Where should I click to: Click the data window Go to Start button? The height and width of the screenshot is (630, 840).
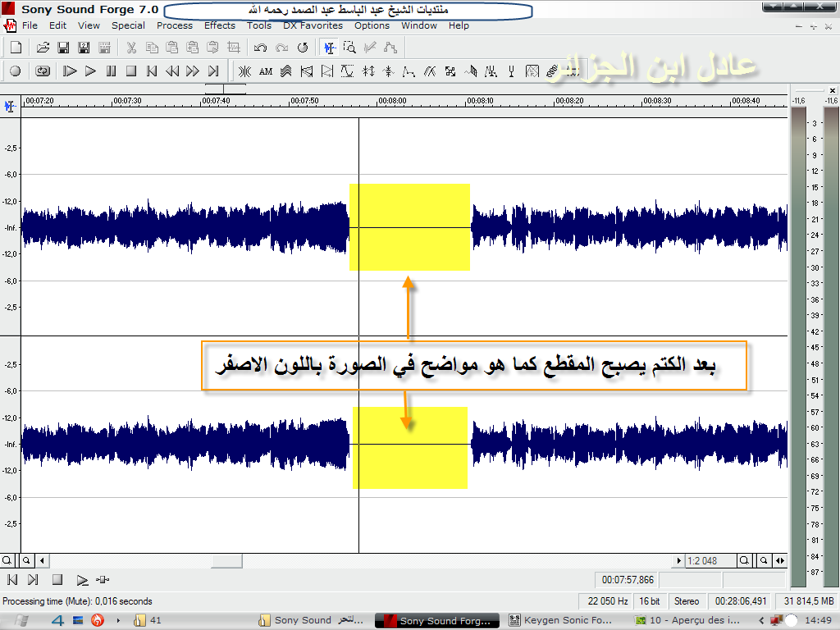[12, 580]
